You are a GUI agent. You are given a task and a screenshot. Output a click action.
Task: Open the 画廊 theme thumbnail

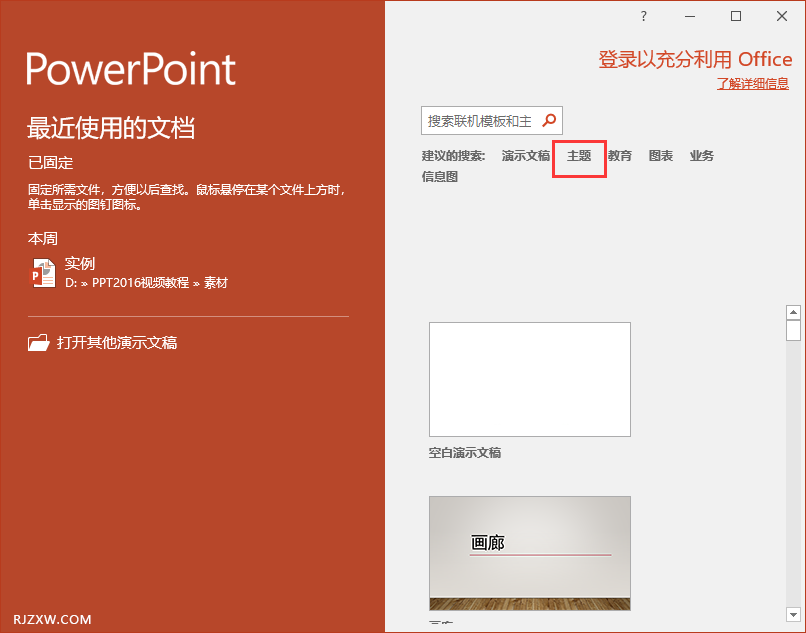pyautogui.click(x=530, y=552)
